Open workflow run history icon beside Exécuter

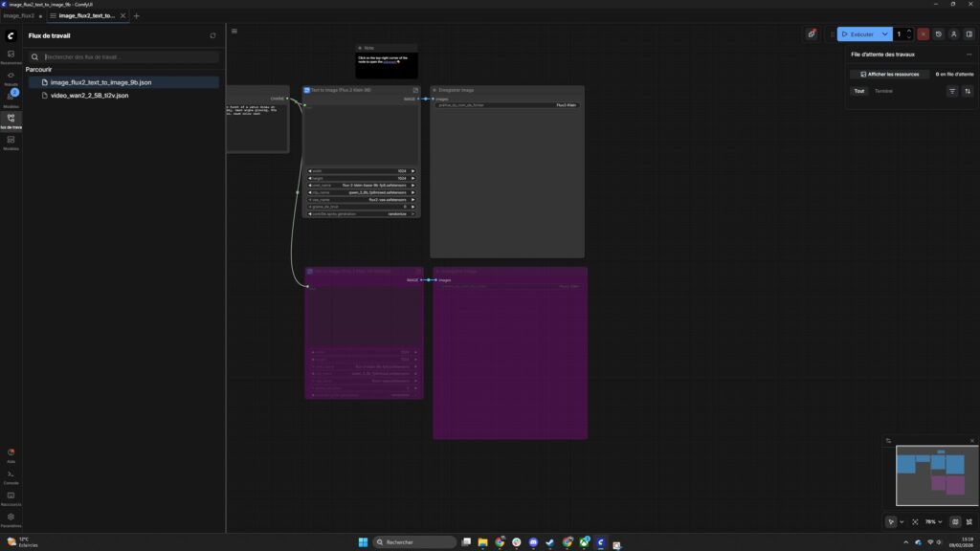[939, 34]
